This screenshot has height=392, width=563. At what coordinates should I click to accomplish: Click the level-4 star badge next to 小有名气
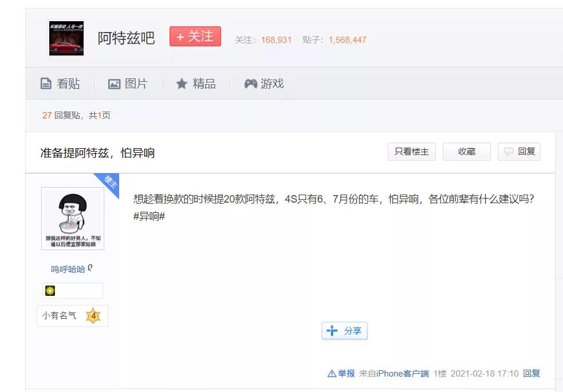tap(92, 315)
